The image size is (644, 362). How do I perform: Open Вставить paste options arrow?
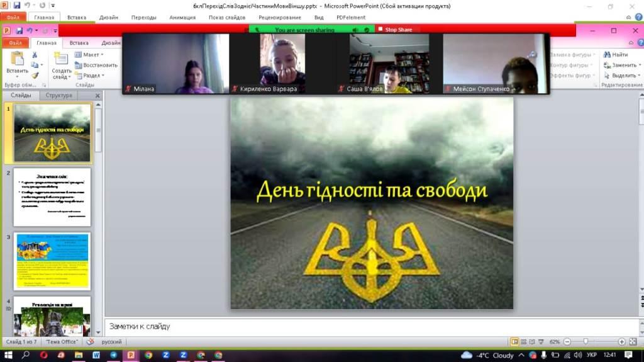click(17, 76)
